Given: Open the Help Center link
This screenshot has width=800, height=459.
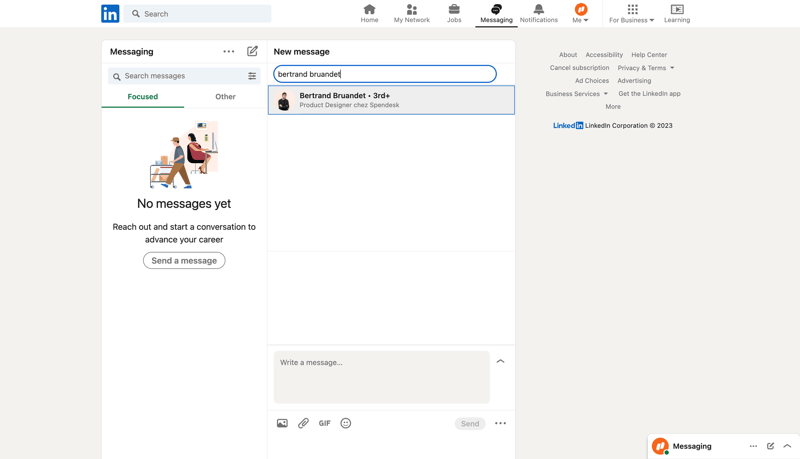Looking at the screenshot, I should tap(649, 55).
